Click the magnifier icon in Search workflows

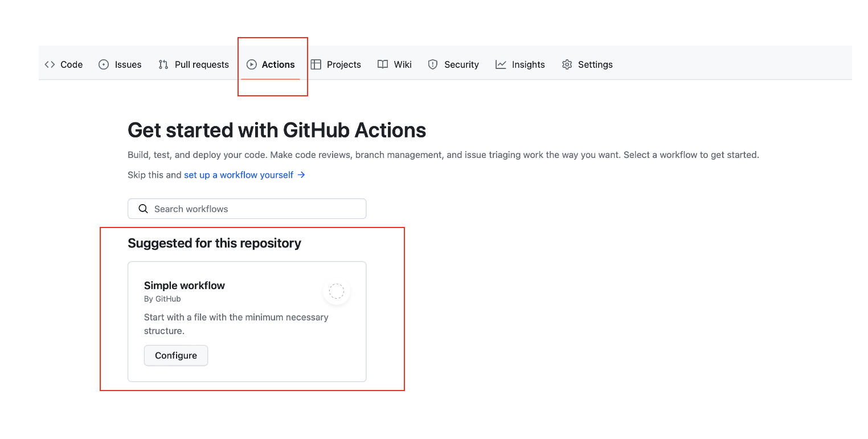pyautogui.click(x=144, y=209)
